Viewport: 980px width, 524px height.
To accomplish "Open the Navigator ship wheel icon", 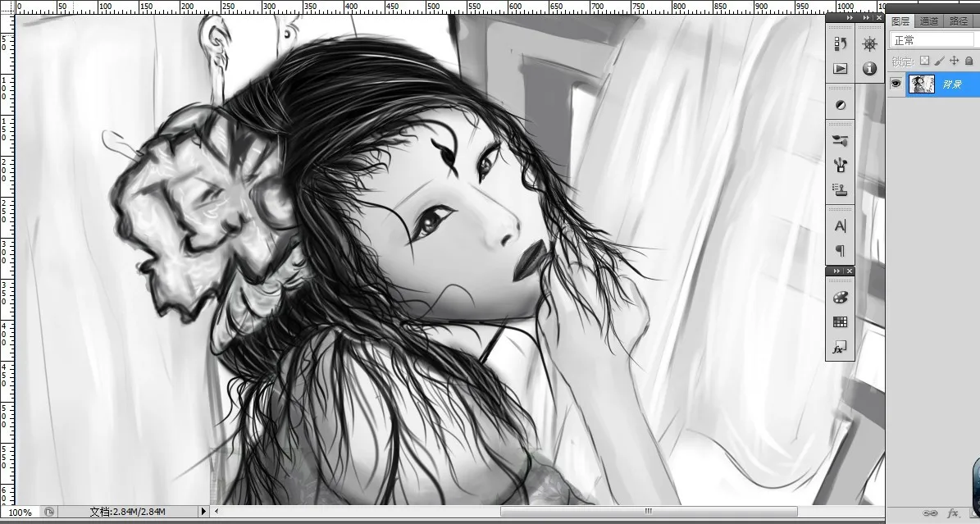I will pos(869,43).
